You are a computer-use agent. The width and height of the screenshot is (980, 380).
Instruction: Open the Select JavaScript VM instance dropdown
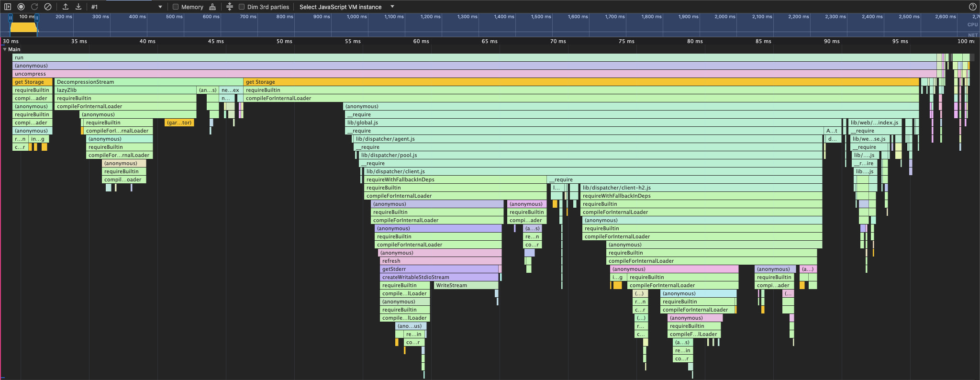coord(346,7)
